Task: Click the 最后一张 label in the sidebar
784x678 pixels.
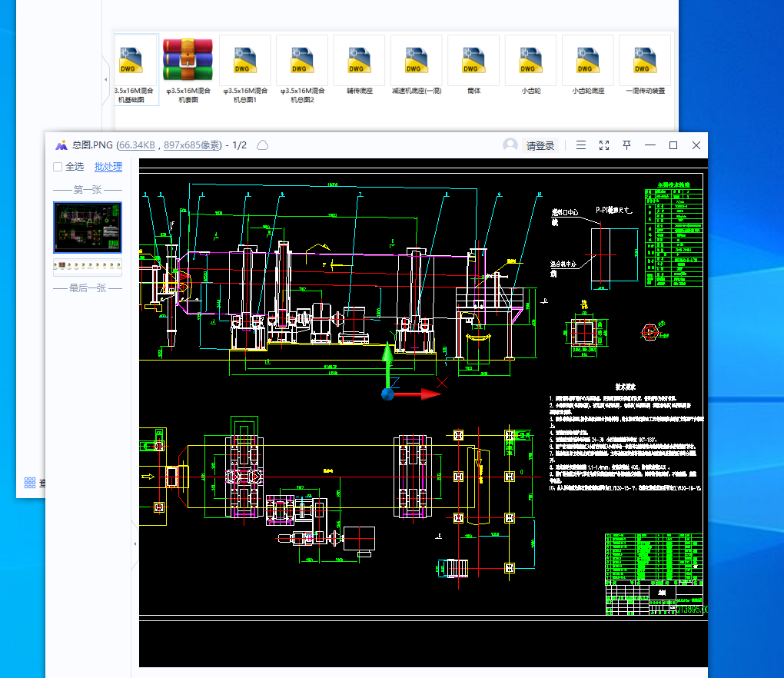Action: tap(88, 288)
